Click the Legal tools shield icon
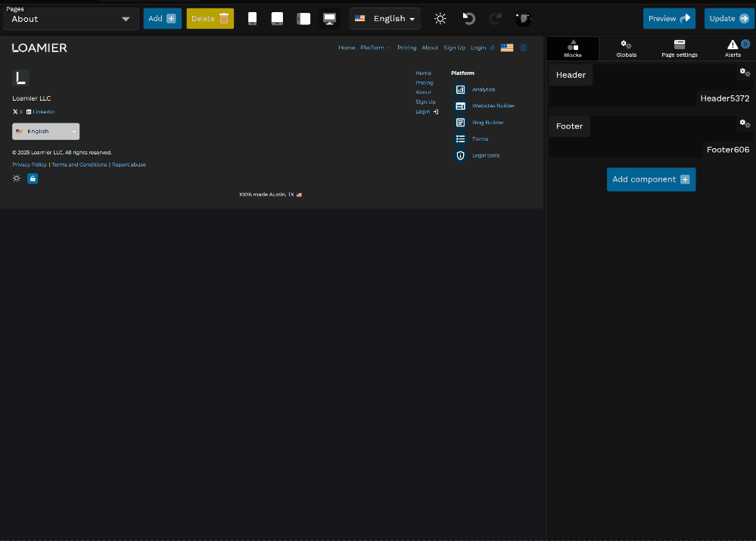This screenshot has height=541, width=756. coord(460,155)
